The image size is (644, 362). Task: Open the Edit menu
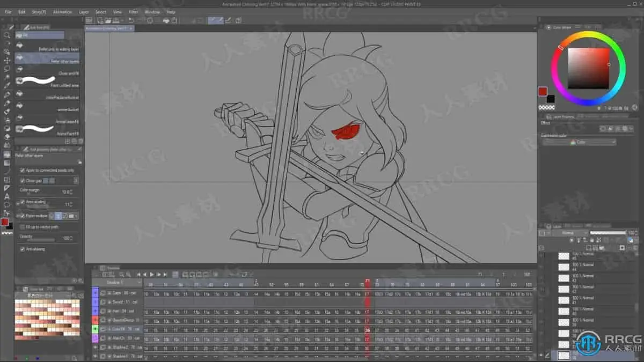coord(21,11)
